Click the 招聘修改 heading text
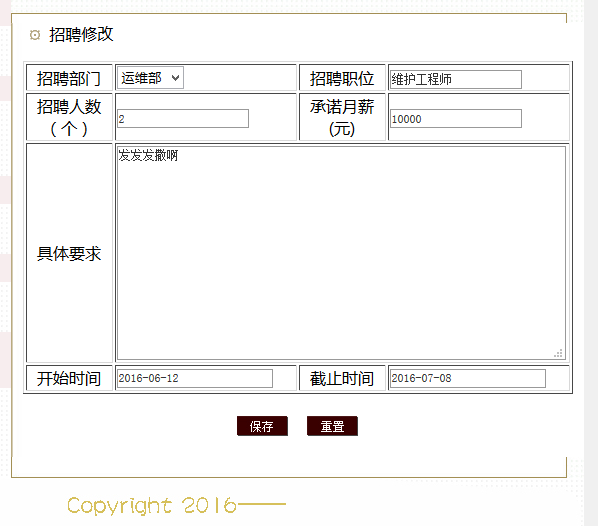 coord(81,34)
